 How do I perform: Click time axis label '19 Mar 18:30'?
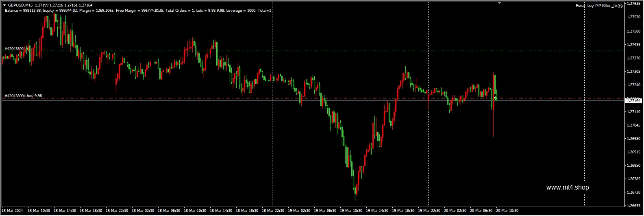(403, 211)
